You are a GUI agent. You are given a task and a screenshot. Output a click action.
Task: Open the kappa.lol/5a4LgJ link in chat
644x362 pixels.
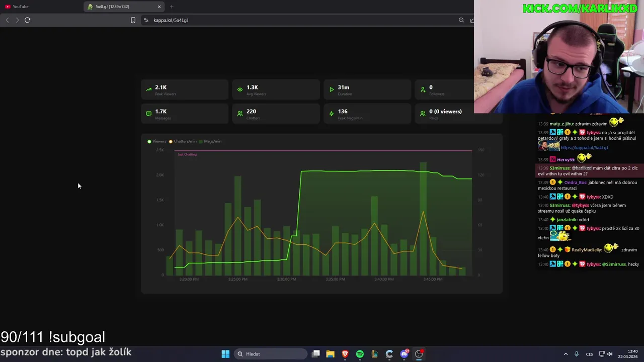tap(584, 148)
